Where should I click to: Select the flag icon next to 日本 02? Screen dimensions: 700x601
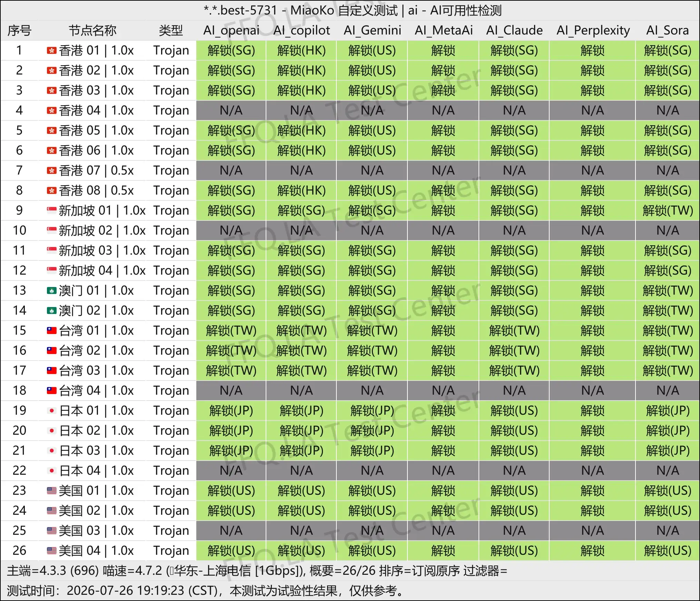coord(51,431)
